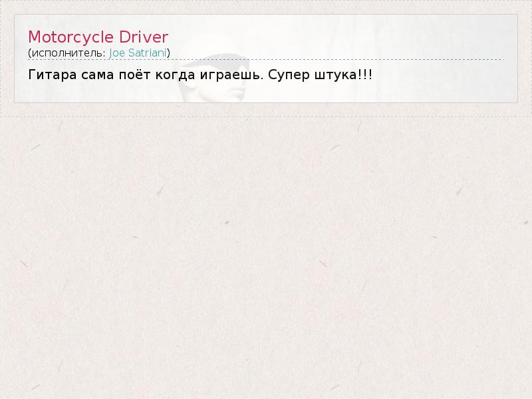Click the surname "Satriani" in artist link
532x399 pixels.
147,53
